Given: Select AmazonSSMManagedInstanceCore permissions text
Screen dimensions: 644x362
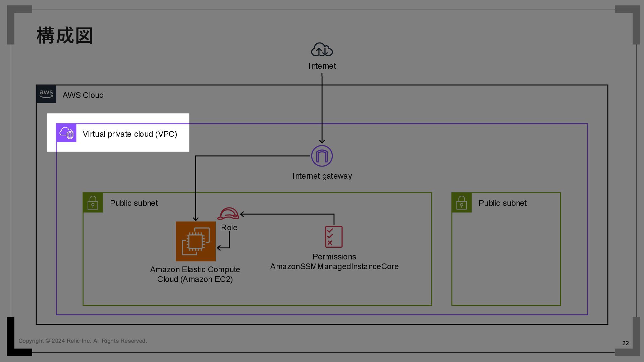Looking at the screenshot, I should [334, 266].
